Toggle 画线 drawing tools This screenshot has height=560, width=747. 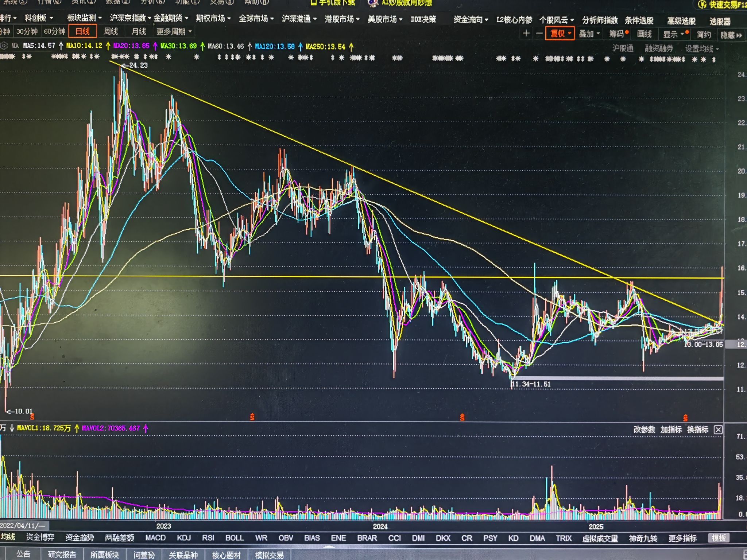[644, 34]
